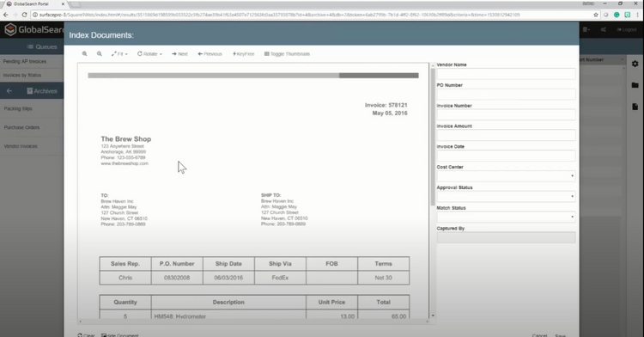The image size is (644, 337).
Task: Open Archives section in sidebar
Action: coord(42,91)
